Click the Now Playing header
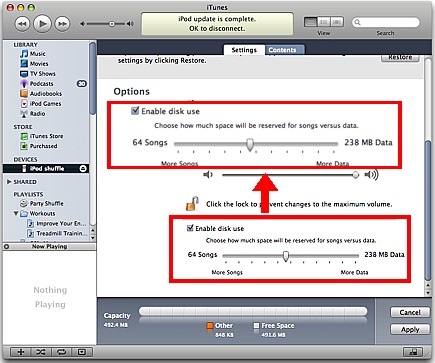Image resolution: width=435 pixels, height=363 pixels. point(49,247)
